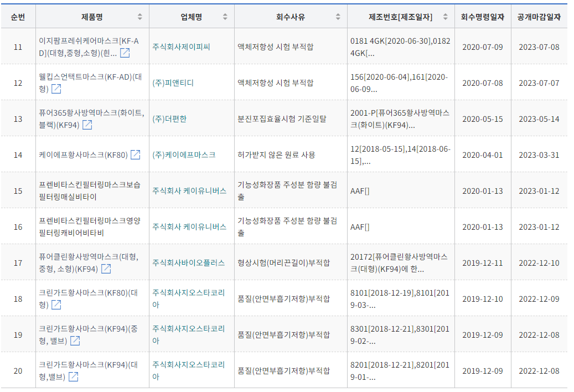This screenshot has width=574, height=392.
Task: Select product name 크린가드황사마스크(KF80)(대형)
Action: pyautogui.click(x=88, y=298)
